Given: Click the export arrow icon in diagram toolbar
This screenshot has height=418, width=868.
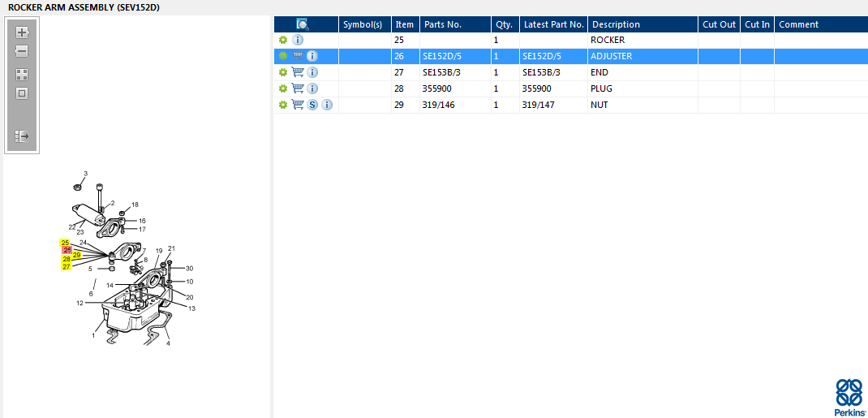Looking at the screenshot, I should pyautogui.click(x=22, y=136).
